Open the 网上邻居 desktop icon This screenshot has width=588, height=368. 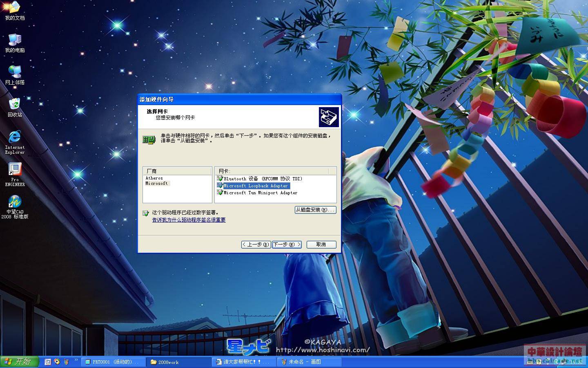(15, 75)
